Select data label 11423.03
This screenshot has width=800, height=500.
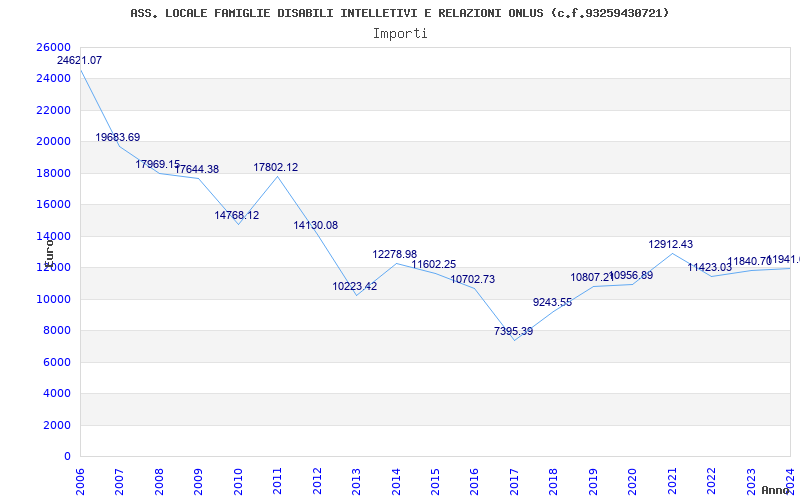pos(710,267)
